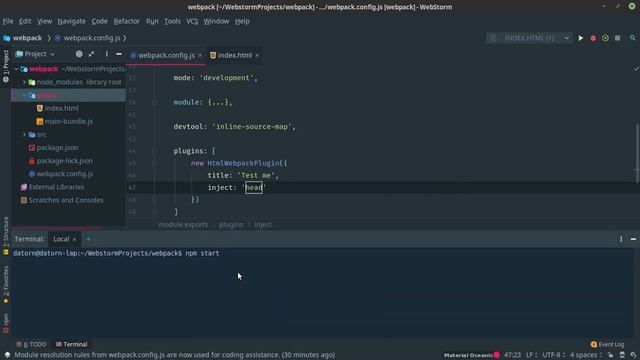Viewport: 640px width, 360px height.
Task: Click the tool windows quick-access icon in bottom-left corner
Action: [7, 355]
